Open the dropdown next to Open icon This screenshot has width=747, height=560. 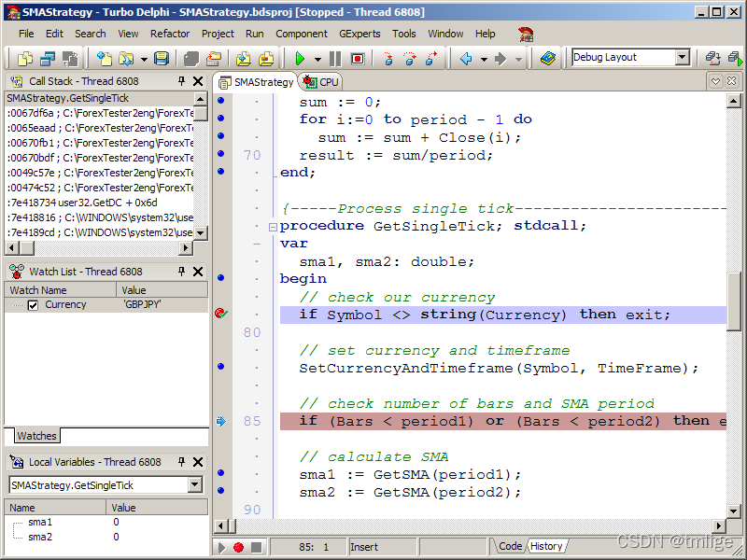coord(145,59)
